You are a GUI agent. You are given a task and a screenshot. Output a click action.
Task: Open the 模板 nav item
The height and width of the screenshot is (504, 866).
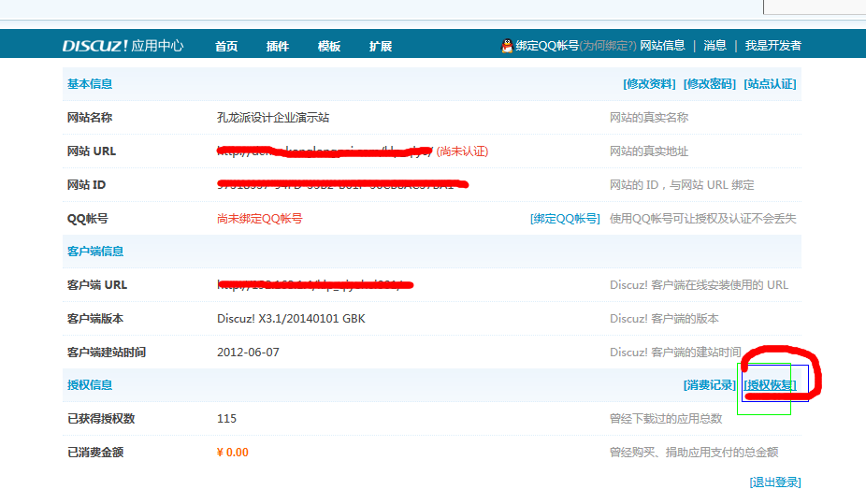coord(329,46)
